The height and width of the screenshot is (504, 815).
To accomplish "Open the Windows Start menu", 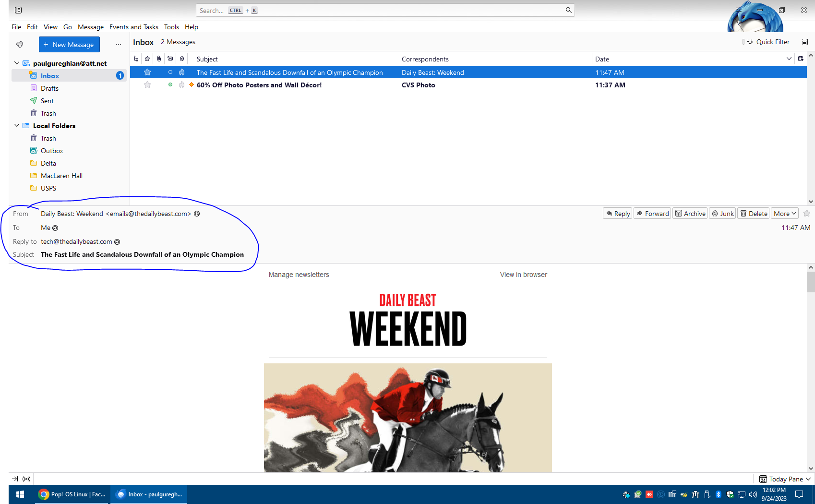I will [20, 494].
